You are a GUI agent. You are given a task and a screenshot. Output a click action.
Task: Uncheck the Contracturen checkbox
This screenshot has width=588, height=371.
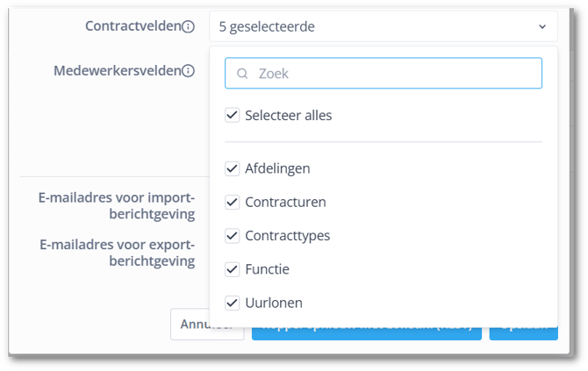233,202
